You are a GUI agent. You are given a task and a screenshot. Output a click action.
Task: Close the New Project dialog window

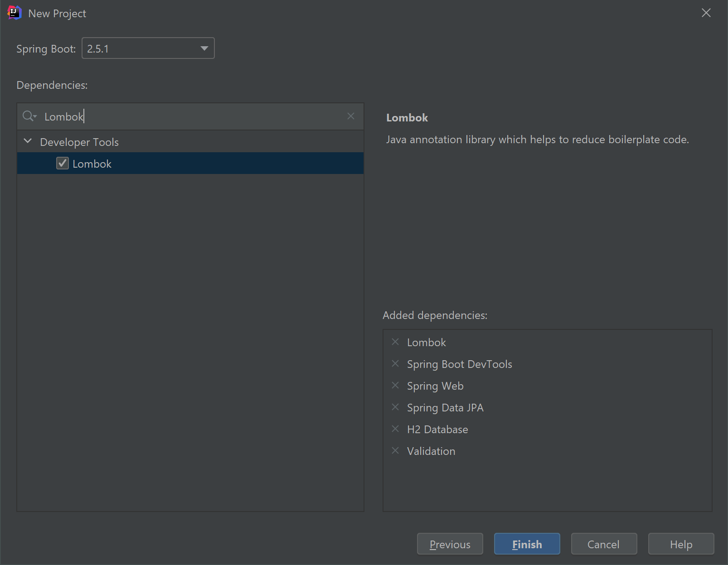point(706,13)
